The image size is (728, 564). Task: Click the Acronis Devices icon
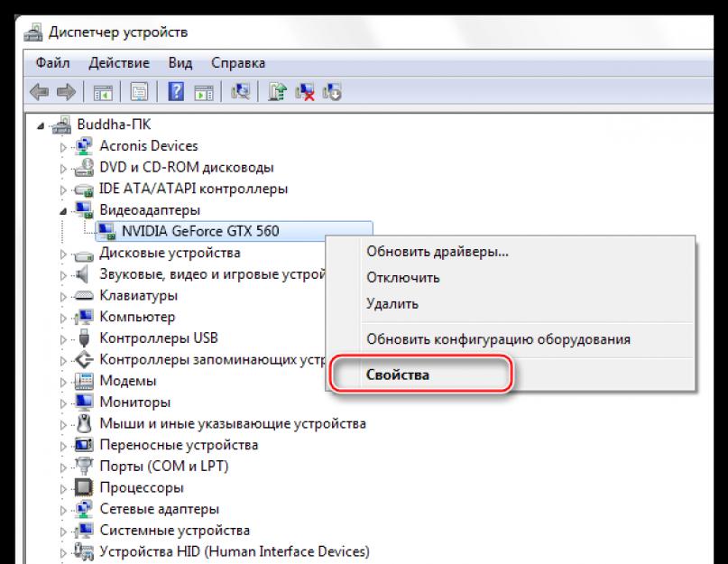[84, 146]
